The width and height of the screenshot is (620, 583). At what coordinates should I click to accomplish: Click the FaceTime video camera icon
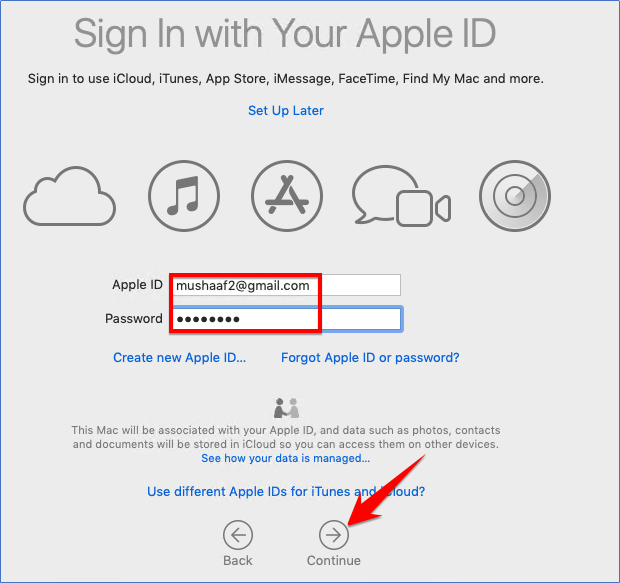[423, 208]
